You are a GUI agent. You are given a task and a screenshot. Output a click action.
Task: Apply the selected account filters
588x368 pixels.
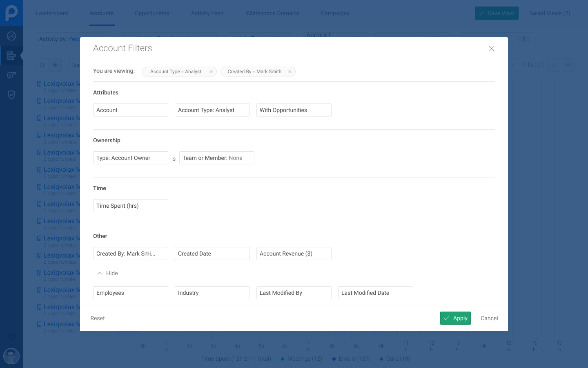click(455, 318)
